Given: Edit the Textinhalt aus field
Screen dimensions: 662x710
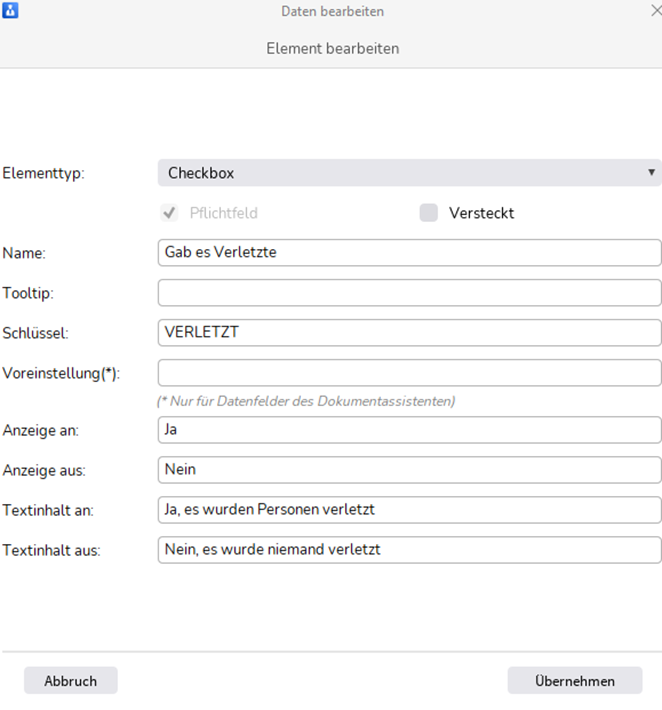Looking at the screenshot, I should 409,550.
